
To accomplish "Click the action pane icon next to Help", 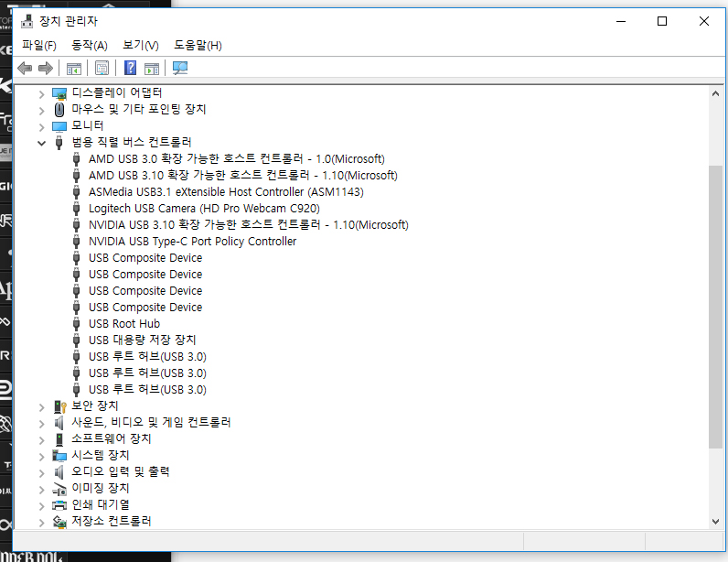I will [152, 69].
